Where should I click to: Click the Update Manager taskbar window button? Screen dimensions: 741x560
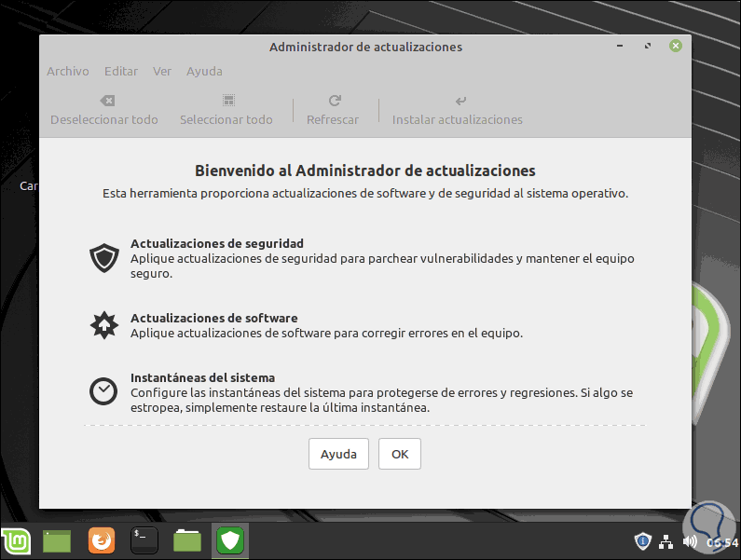pos(230,540)
